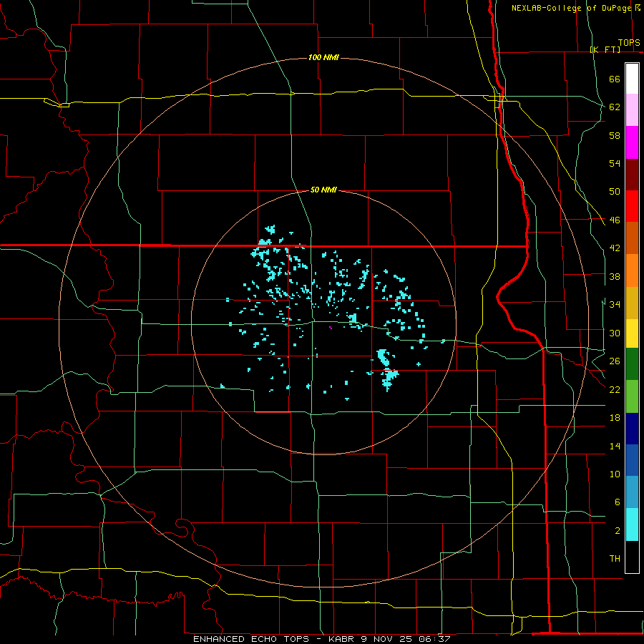Click the light steel-blue legend swatch

632,492
